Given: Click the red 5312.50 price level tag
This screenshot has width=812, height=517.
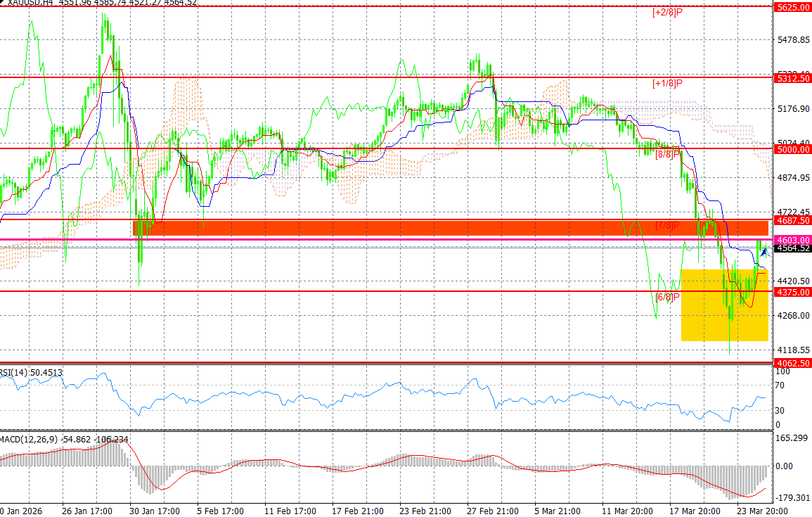Looking at the screenshot, I should 792,78.
